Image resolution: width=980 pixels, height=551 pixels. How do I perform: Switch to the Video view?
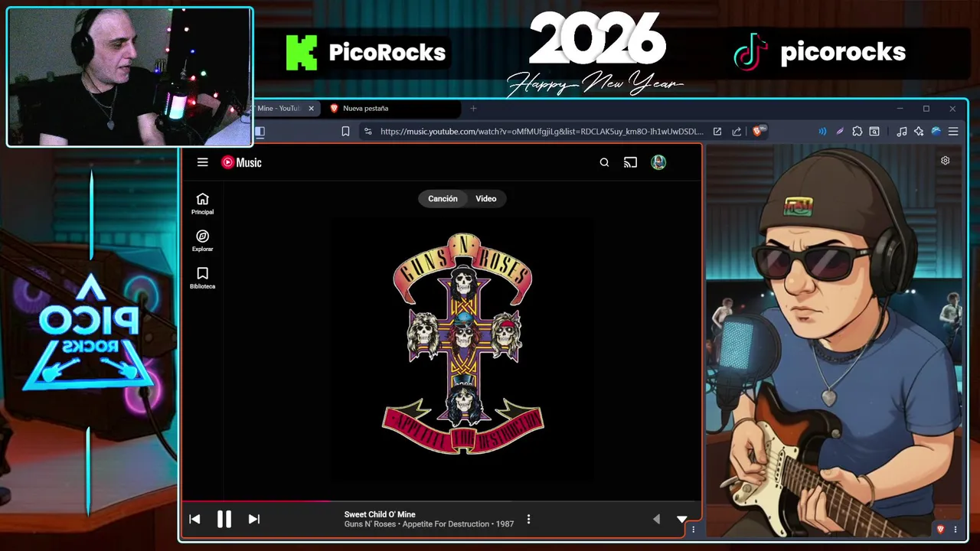coord(486,199)
